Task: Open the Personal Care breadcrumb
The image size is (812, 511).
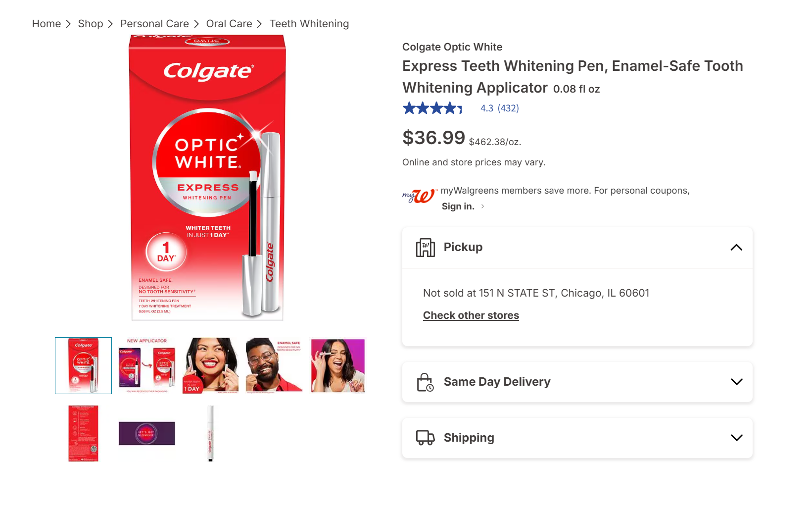Action: pos(154,24)
